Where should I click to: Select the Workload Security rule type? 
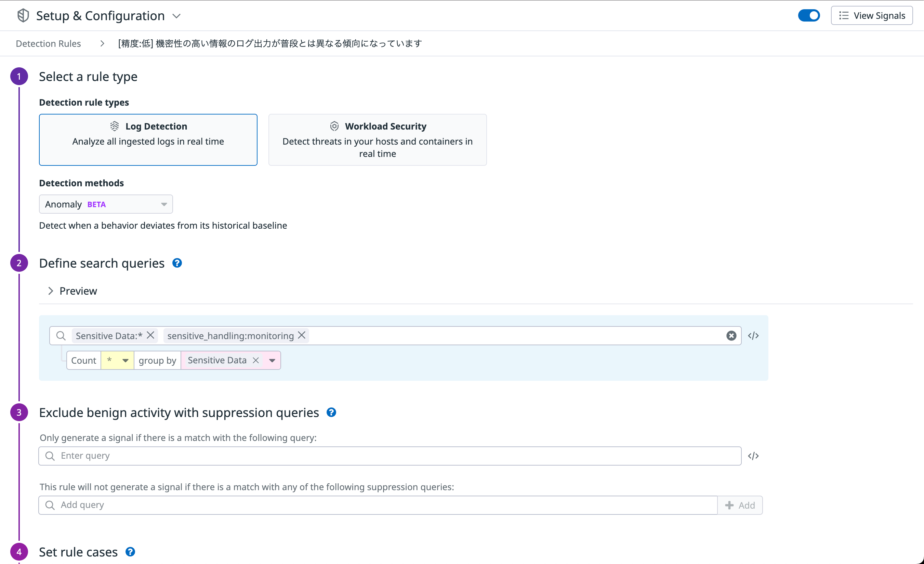377,139
